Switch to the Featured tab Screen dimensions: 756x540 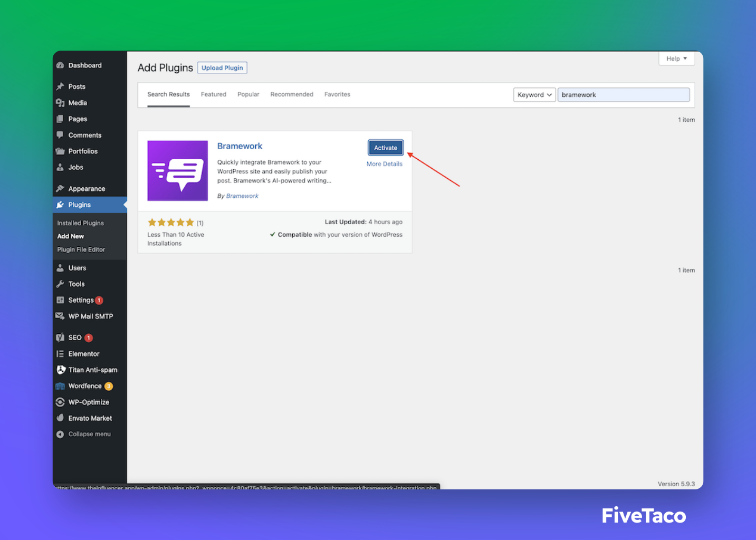pyautogui.click(x=214, y=94)
